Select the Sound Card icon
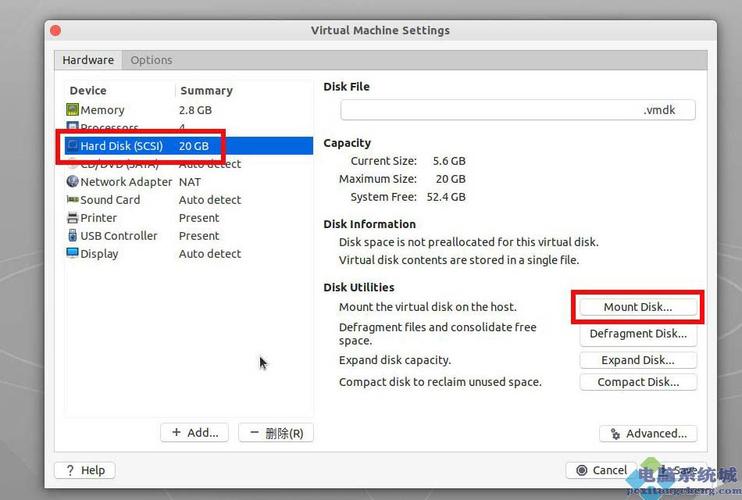This screenshot has width=742, height=500. pos(72,200)
